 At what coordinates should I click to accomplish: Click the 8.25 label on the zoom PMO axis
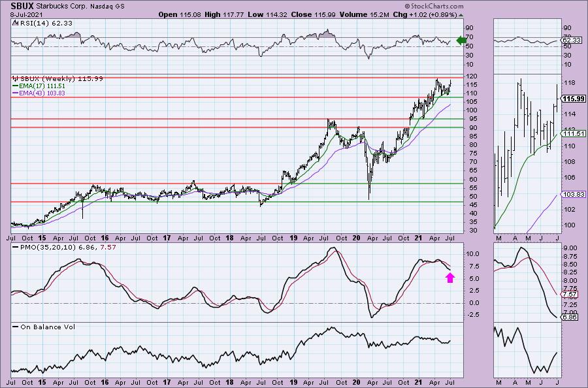pyautogui.click(x=570, y=272)
